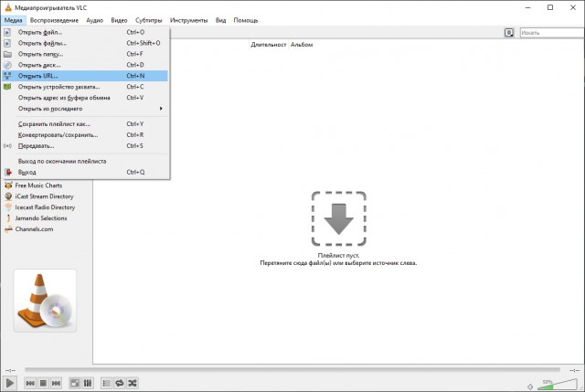Viewport: 585px width, 392px height.
Task: Click the Stop playback button
Action: pyautogui.click(x=43, y=382)
